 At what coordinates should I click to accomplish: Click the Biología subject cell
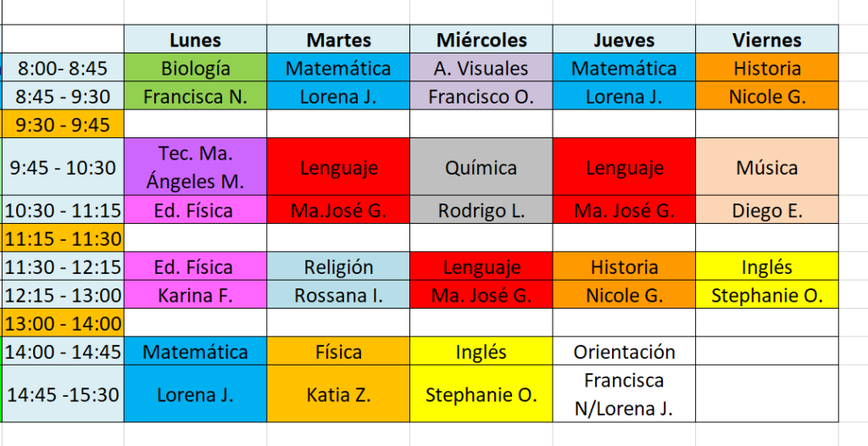[x=195, y=69]
